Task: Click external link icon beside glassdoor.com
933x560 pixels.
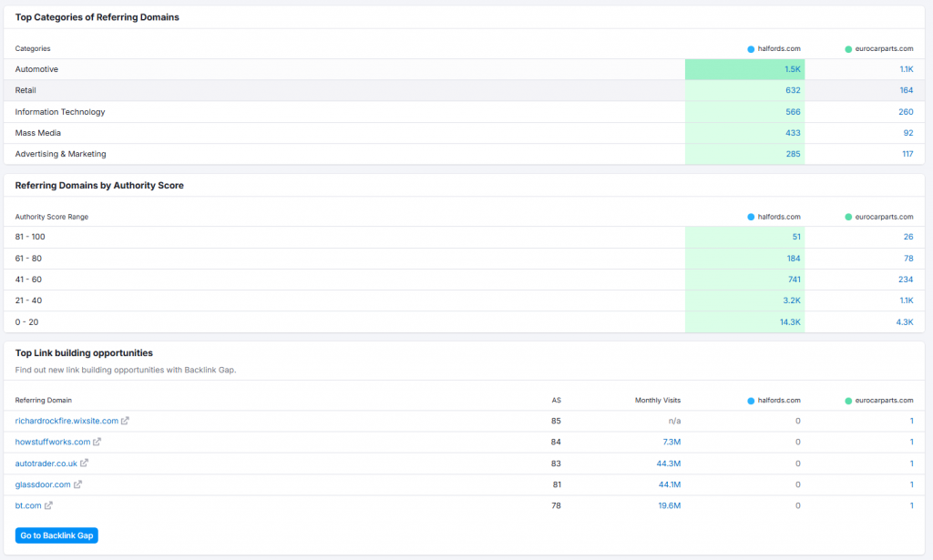Action: coord(78,484)
